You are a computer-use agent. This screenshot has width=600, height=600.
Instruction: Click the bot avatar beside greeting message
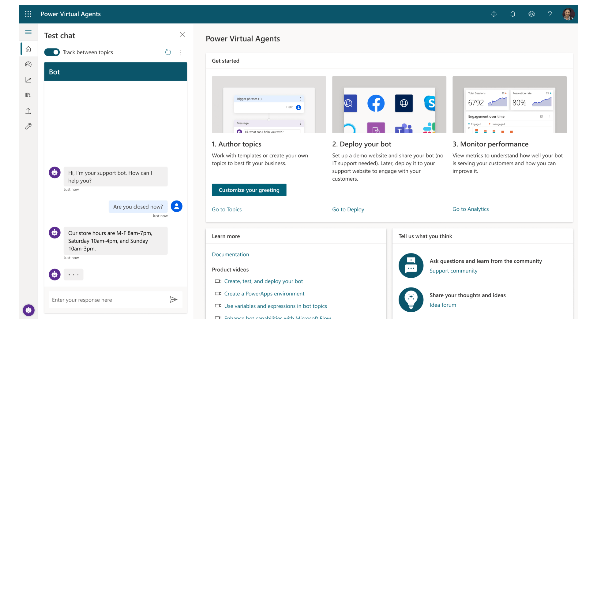55,173
